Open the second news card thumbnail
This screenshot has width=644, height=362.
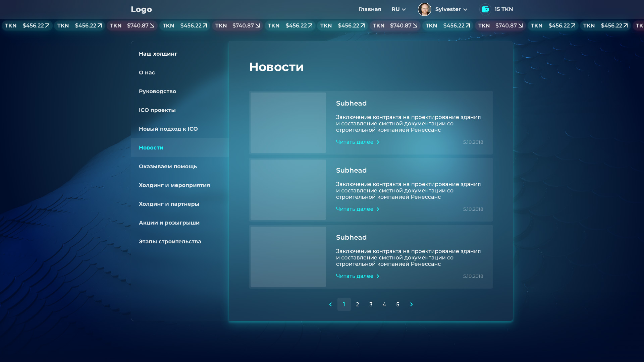[x=288, y=190]
